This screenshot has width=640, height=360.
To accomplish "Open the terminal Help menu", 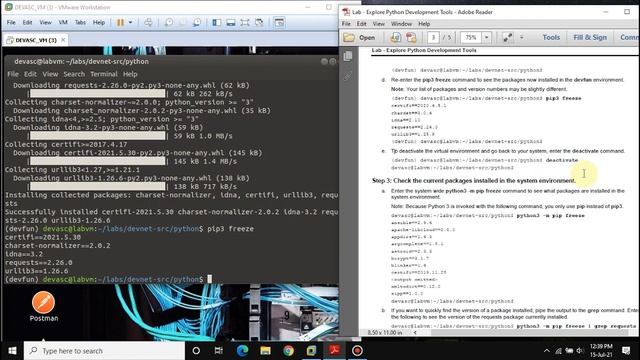I will [x=130, y=74].
